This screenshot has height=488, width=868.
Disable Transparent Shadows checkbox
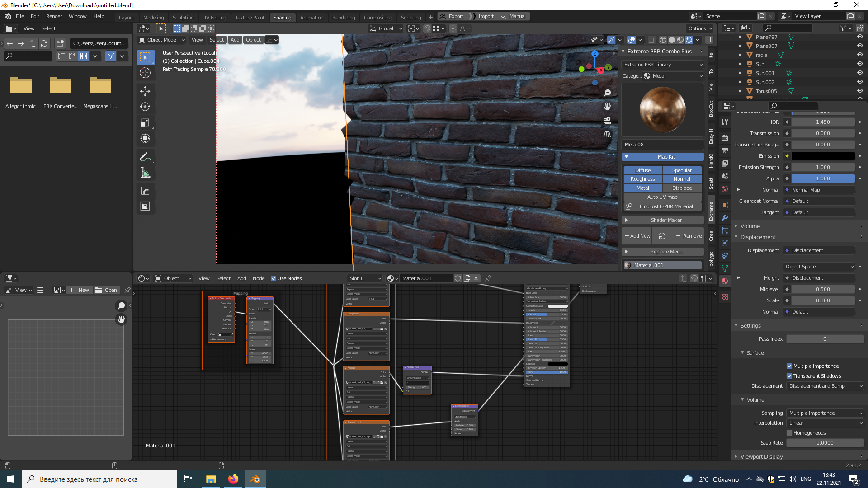pyautogui.click(x=789, y=376)
